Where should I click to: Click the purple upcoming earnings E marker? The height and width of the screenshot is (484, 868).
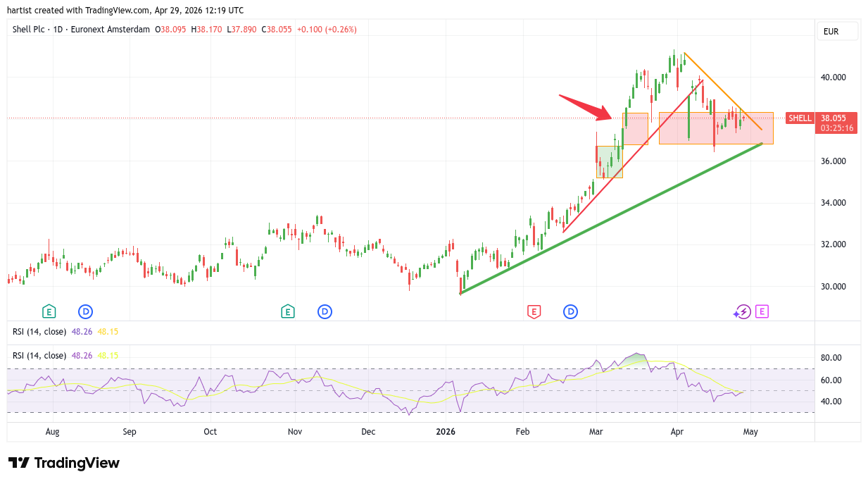coord(762,311)
